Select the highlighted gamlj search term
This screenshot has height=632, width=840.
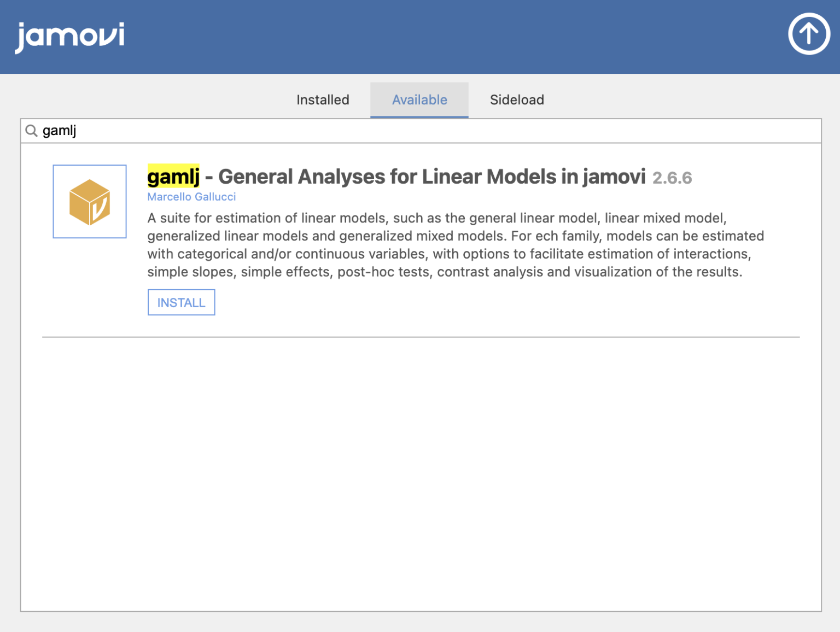172,176
